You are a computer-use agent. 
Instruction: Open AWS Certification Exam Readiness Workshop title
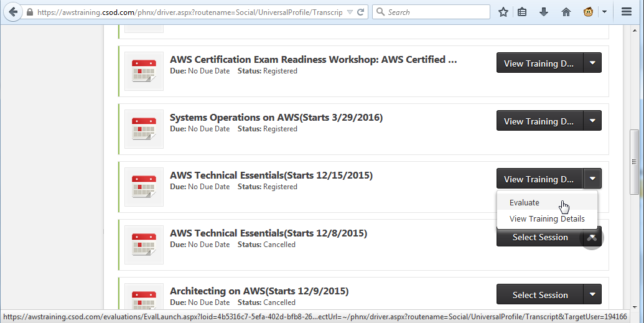click(314, 60)
